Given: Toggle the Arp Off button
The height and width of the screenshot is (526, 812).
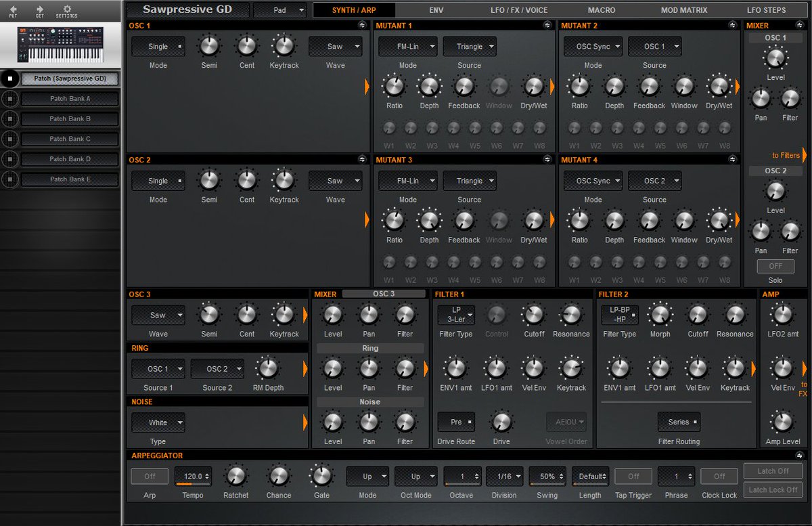Looking at the screenshot, I should (x=150, y=476).
